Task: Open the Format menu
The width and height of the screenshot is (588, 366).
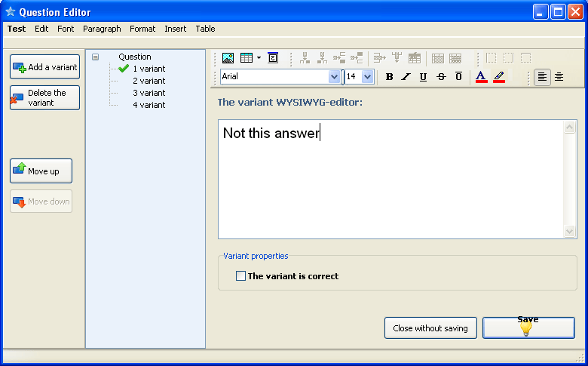Action: click(142, 29)
